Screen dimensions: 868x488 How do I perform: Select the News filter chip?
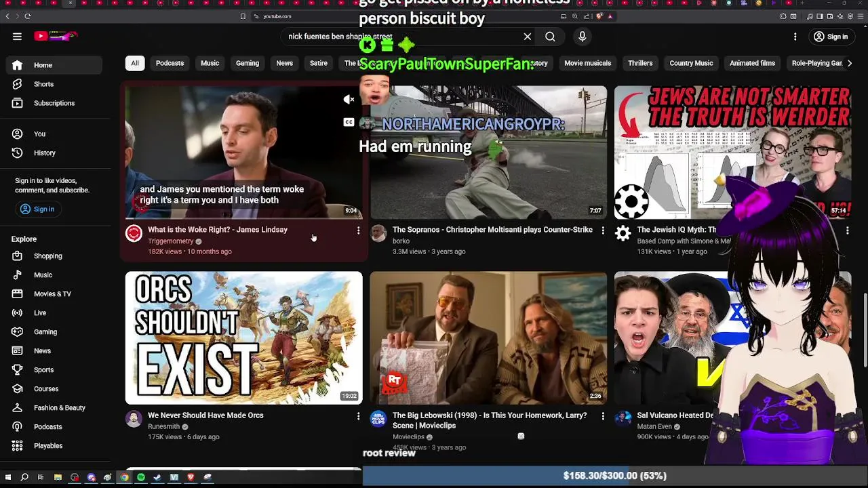pyautogui.click(x=285, y=63)
